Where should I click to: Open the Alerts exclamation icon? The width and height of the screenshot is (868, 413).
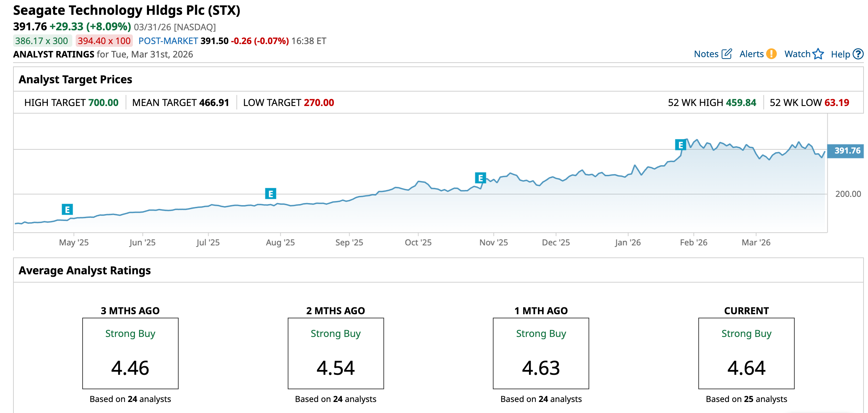pos(771,54)
